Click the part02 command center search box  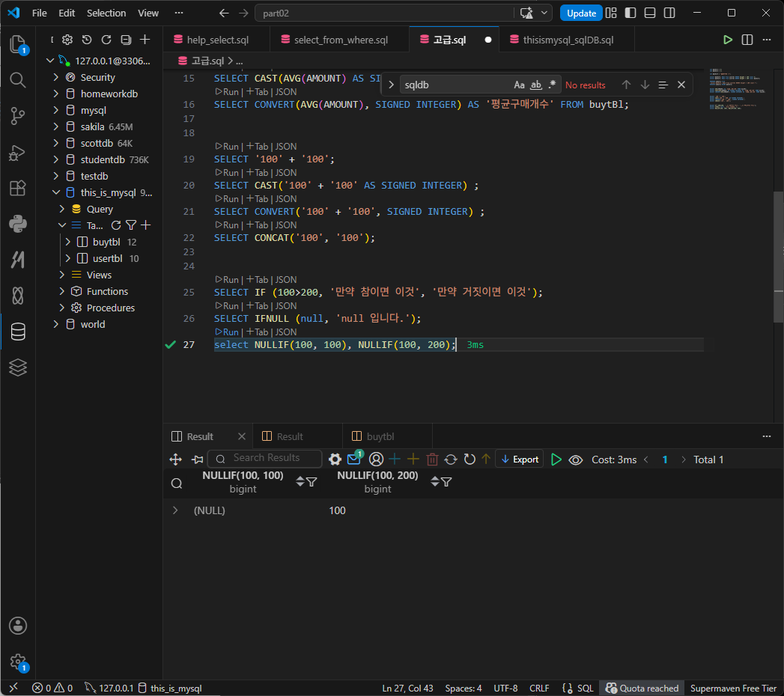tap(384, 13)
